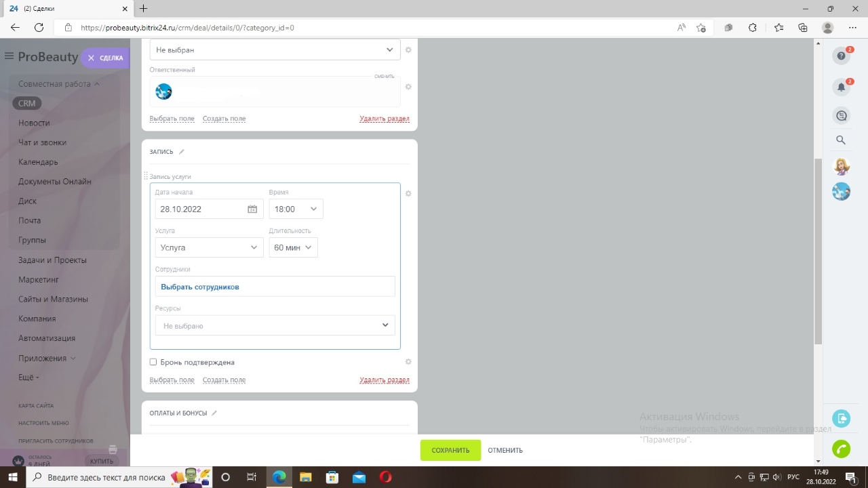Click the gear next to the Не выбран dropdown
The width and height of the screenshot is (868, 488).
408,50
